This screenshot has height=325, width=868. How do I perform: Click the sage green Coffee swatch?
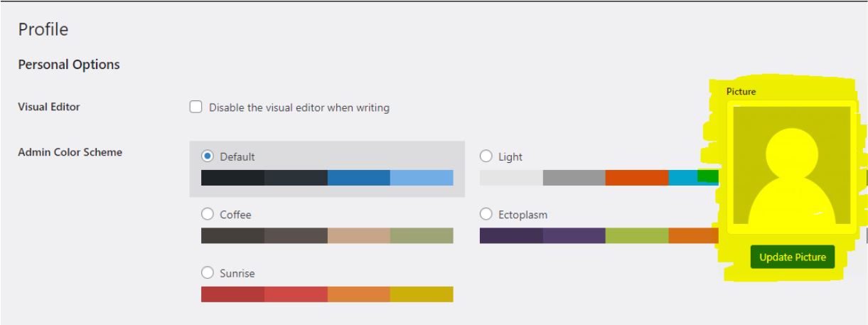point(422,235)
